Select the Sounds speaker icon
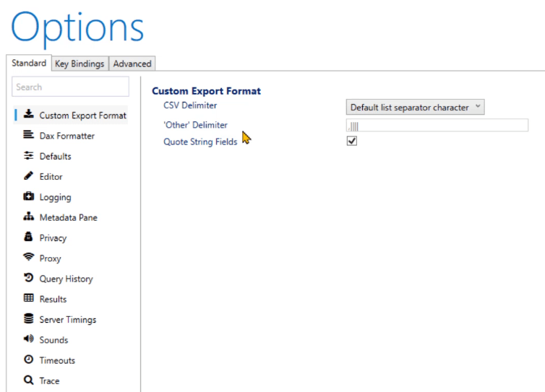The height and width of the screenshot is (392, 545). coord(28,339)
